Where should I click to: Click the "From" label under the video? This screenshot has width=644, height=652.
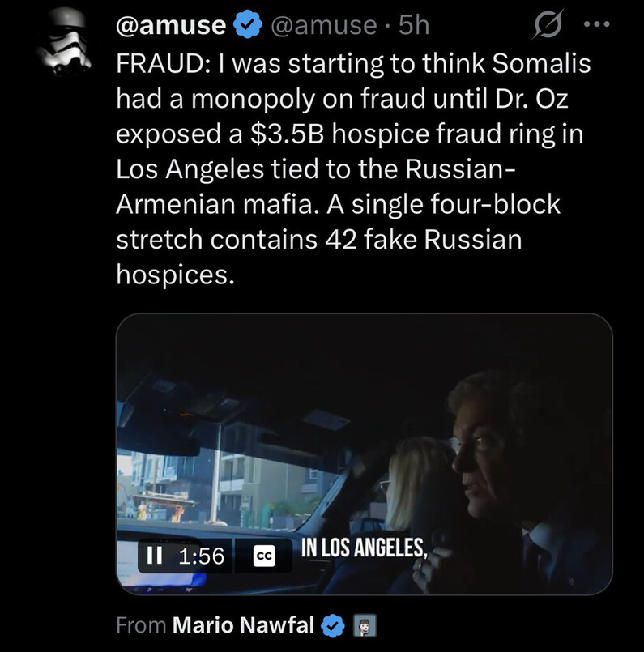pyautogui.click(x=141, y=626)
